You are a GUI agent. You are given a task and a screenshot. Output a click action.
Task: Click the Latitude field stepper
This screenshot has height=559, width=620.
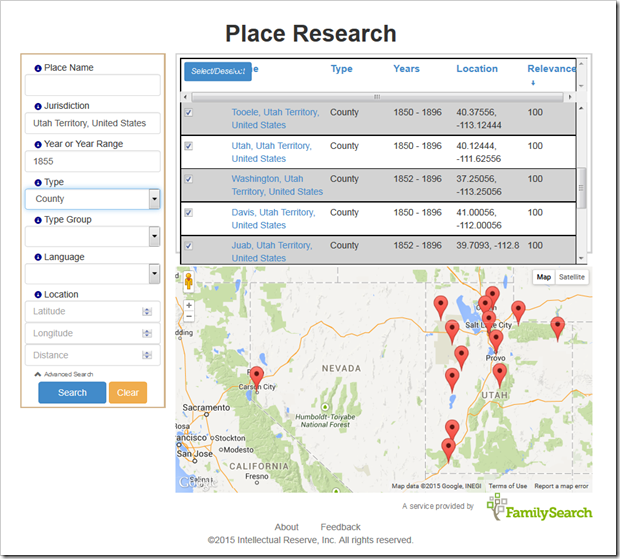tap(147, 312)
